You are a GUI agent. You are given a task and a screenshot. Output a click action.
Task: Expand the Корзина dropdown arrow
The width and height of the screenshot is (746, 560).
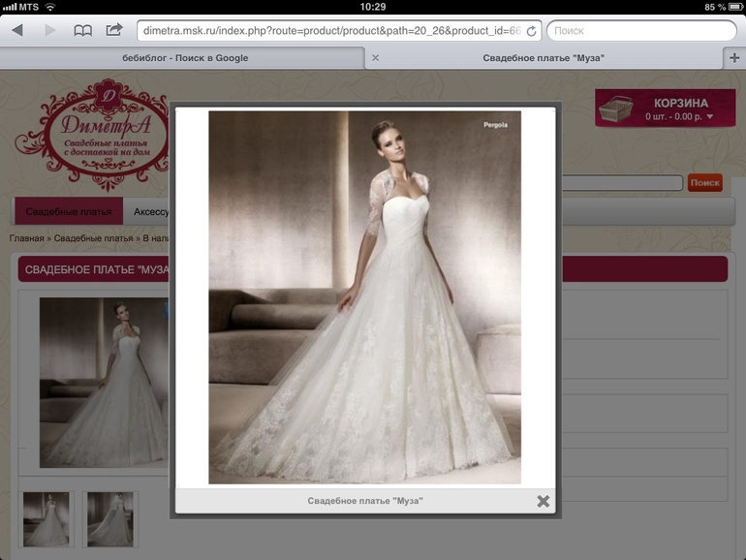pyautogui.click(x=710, y=116)
